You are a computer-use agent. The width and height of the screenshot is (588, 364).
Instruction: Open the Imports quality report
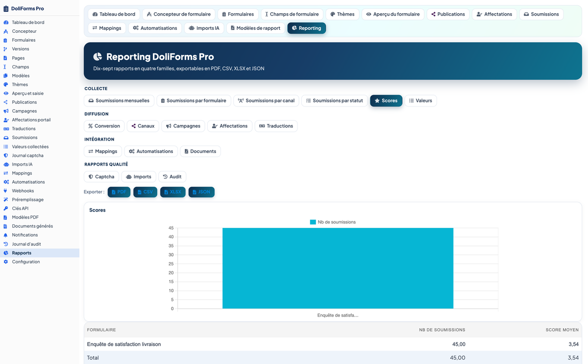[x=139, y=177]
